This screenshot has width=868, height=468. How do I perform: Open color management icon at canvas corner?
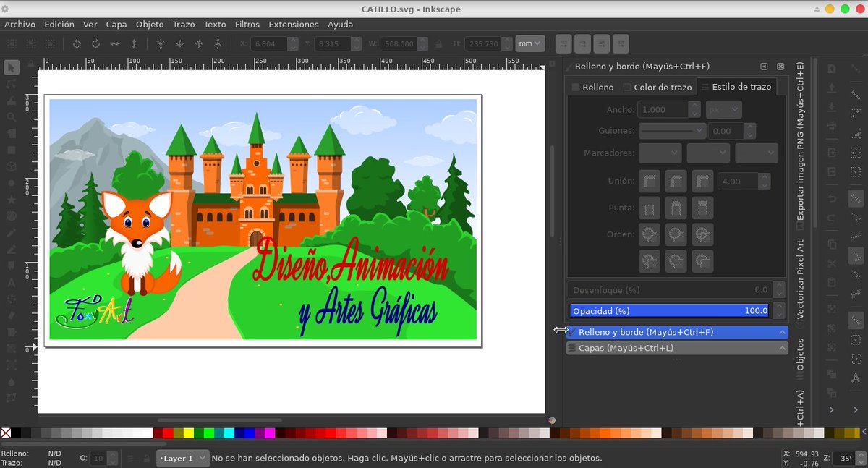click(552, 420)
